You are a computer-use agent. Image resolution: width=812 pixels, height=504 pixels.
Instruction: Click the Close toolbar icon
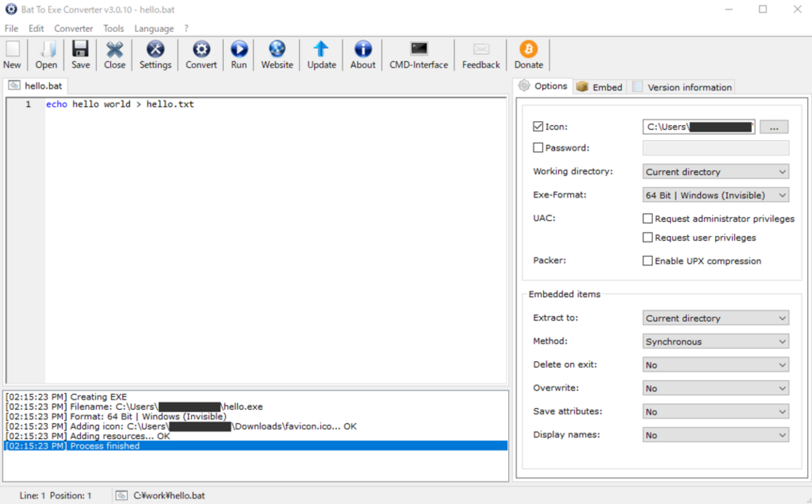pyautogui.click(x=114, y=49)
